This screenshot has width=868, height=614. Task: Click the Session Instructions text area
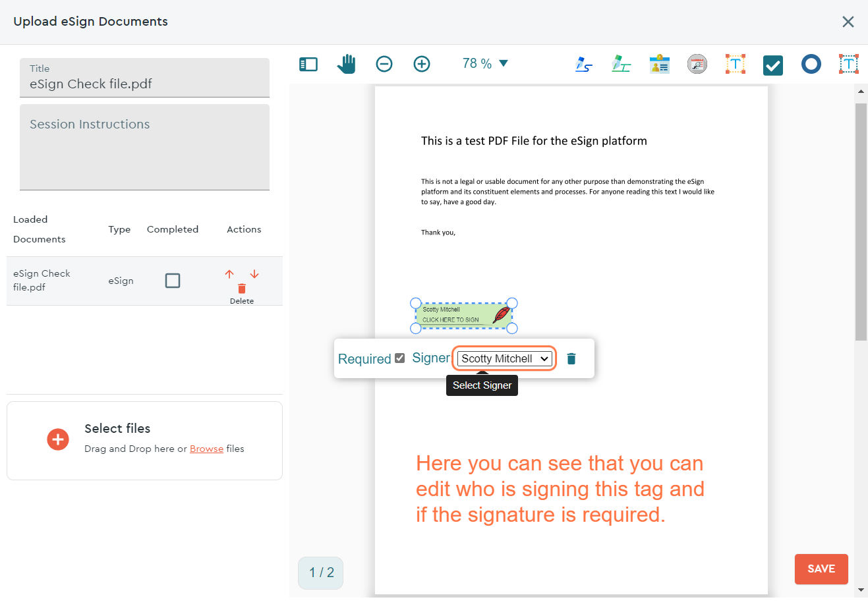pyautogui.click(x=145, y=147)
